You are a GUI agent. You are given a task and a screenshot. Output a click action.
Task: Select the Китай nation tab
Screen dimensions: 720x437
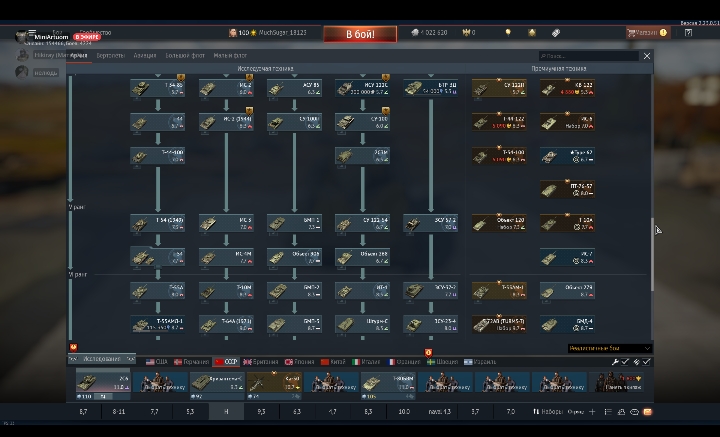tap(333, 362)
